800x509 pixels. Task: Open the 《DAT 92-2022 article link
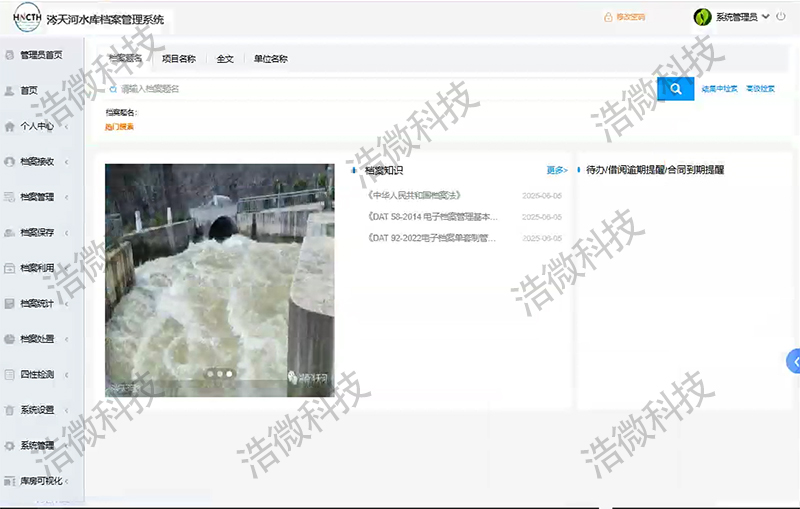431,238
